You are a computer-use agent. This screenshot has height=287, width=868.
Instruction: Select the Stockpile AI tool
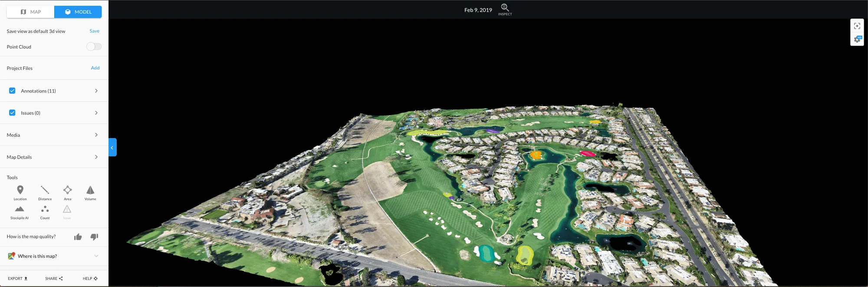(20, 212)
